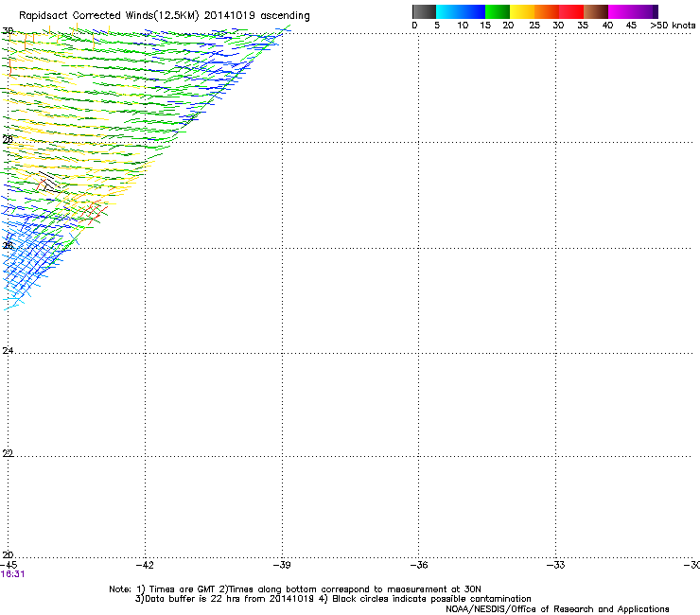The image size is (700, 615).
Task: Click the purple time stamp '16:31'
Action: [x=12, y=574]
